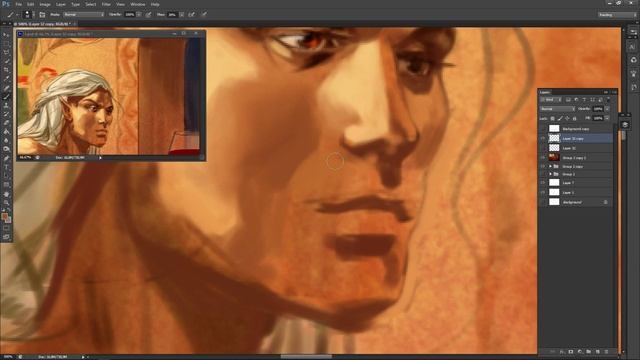
Task: Select the Eyedropper tool
Action: (7, 78)
